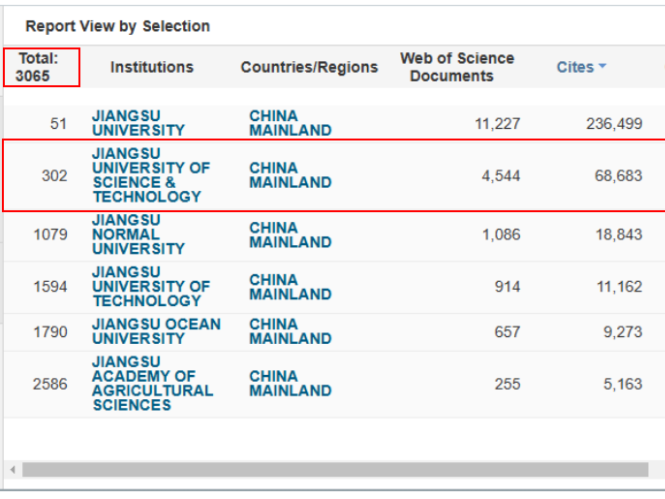Open the JIANGSU UNIVERSITY institution link
This screenshot has width=665, height=499.
(139, 123)
